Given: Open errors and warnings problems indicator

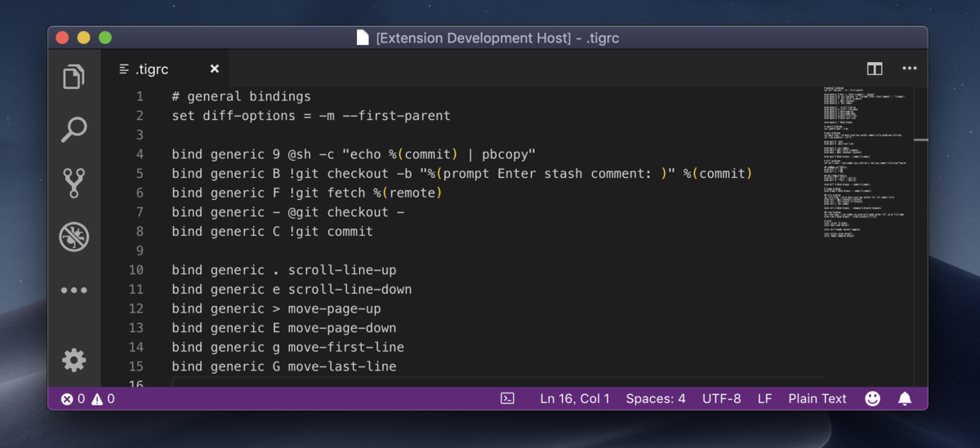Looking at the screenshot, I should (87, 399).
